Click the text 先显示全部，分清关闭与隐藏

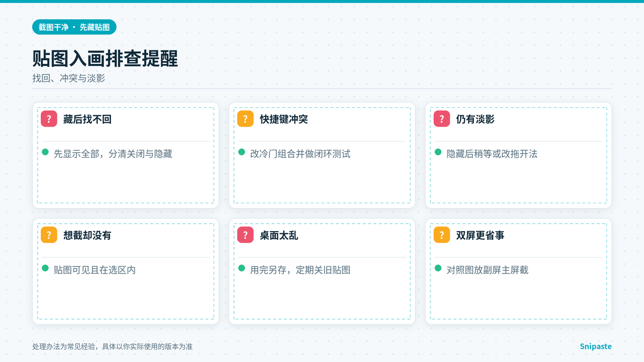(113, 154)
